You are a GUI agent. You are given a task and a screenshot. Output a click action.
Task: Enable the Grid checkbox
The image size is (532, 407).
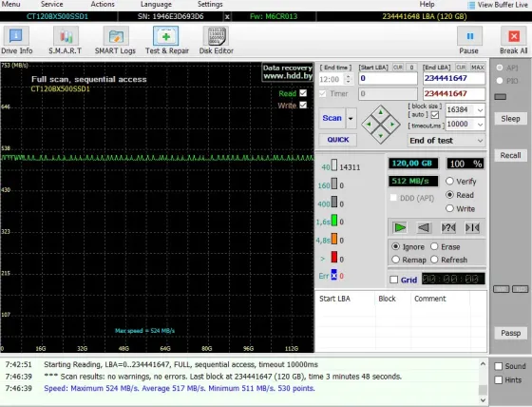coord(394,280)
